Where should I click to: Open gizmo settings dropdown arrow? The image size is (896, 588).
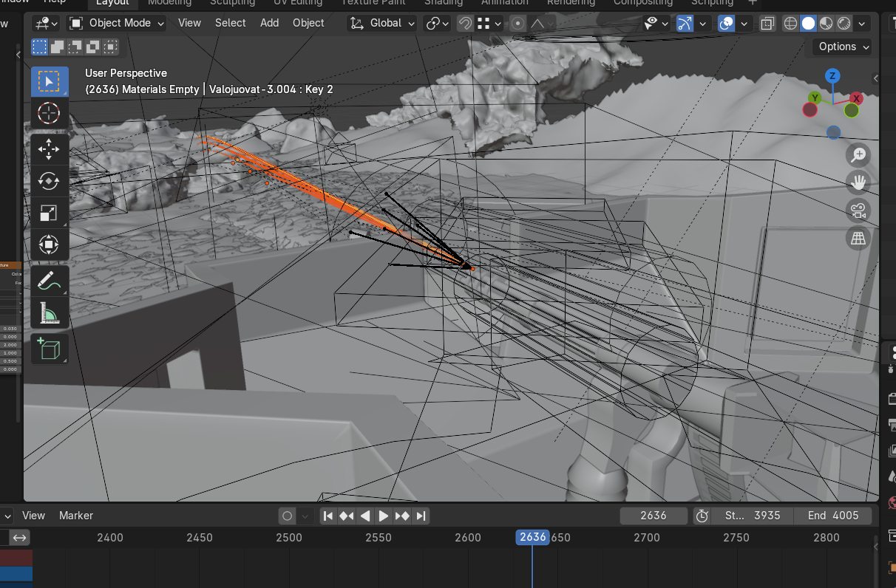(703, 24)
